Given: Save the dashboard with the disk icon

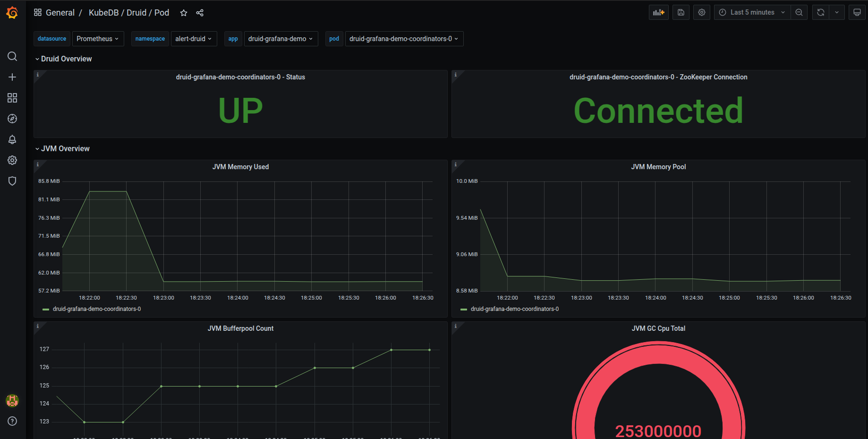Looking at the screenshot, I should 681,12.
